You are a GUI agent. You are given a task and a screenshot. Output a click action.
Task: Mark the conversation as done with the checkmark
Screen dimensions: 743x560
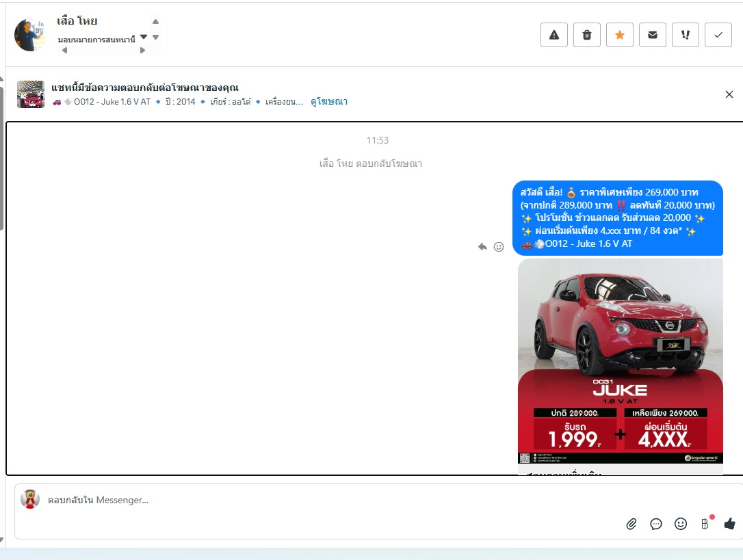click(x=718, y=35)
